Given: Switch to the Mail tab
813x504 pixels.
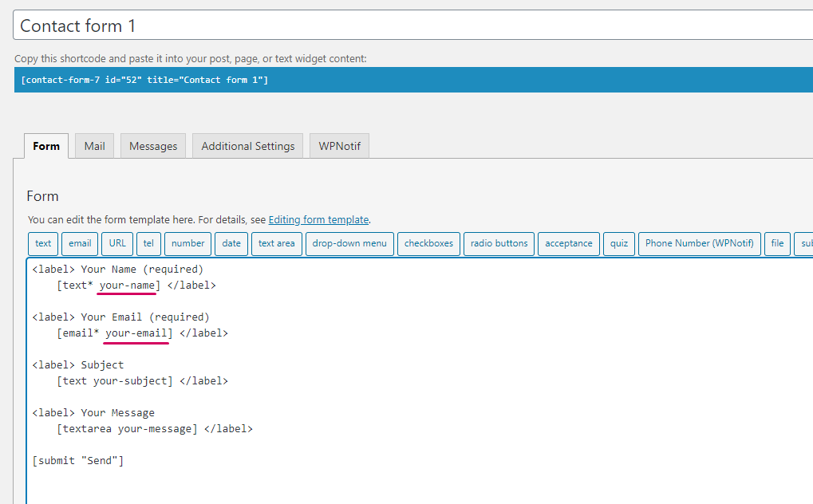Looking at the screenshot, I should coord(94,146).
